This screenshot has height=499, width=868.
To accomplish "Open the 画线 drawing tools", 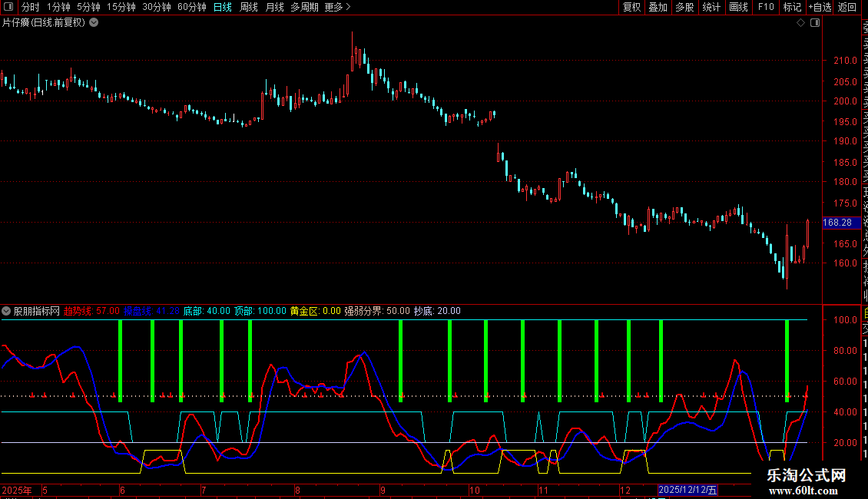I will coord(738,7).
